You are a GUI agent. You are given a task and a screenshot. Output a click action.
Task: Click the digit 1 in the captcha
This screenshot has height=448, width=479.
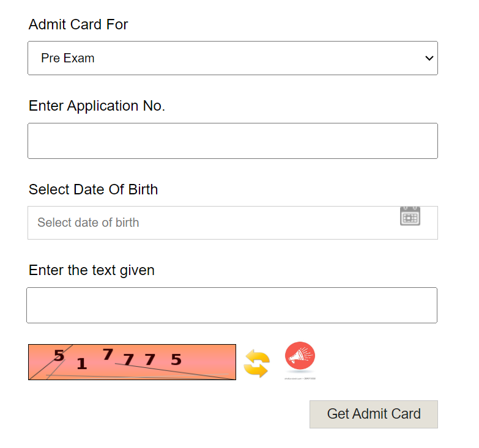tap(81, 365)
